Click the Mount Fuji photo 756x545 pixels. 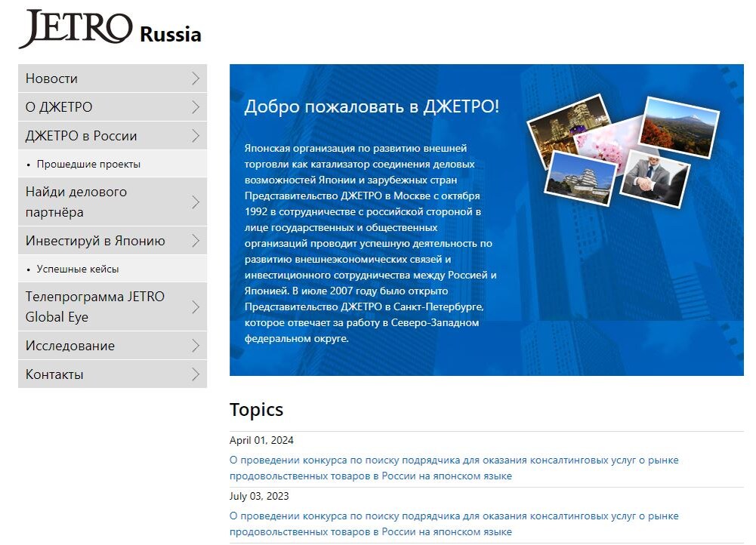pos(679,127)
